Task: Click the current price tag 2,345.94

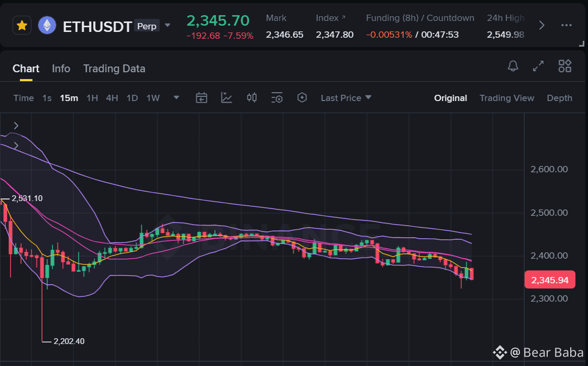Action: pyautogui.click(x=550, y=280)
